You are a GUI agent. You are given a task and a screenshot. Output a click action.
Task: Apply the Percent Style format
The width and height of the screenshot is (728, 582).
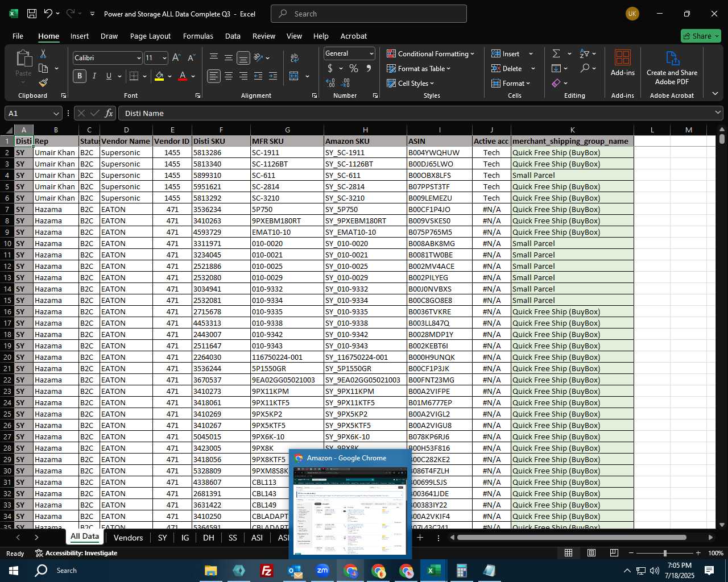tap(354, 68)
